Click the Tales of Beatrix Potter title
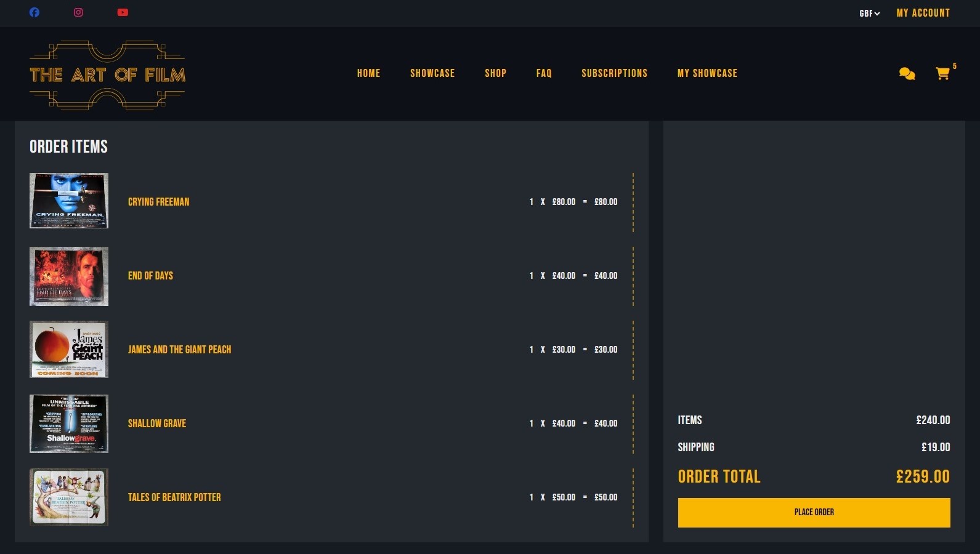980x554 pixels. [174, 497]
